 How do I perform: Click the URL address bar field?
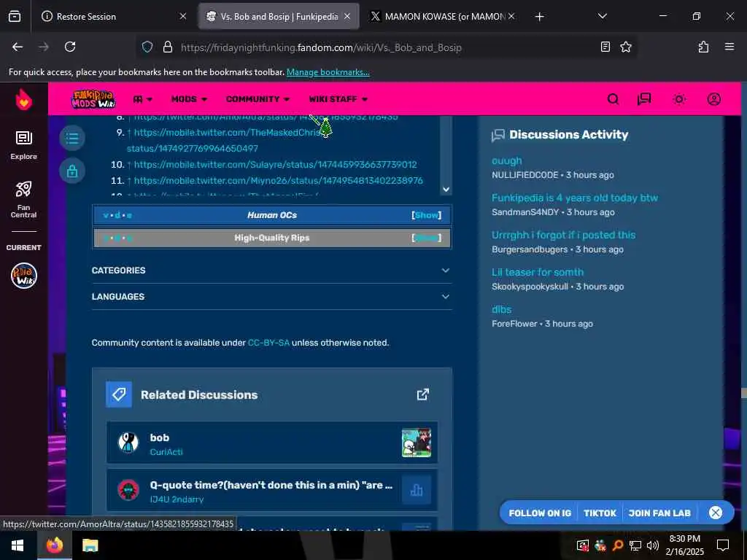(386, 47)
